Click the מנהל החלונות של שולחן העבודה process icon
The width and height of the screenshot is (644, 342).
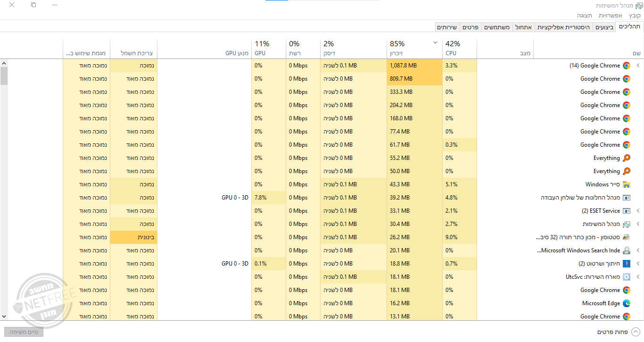pyautogui.click(x=627, y=198)
